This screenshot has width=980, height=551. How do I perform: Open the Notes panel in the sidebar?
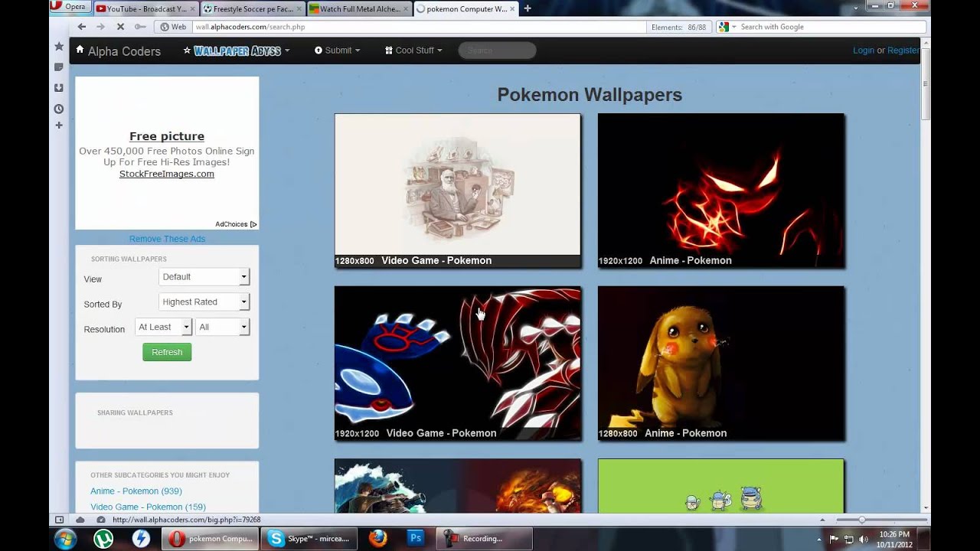[x=59, y=67]
